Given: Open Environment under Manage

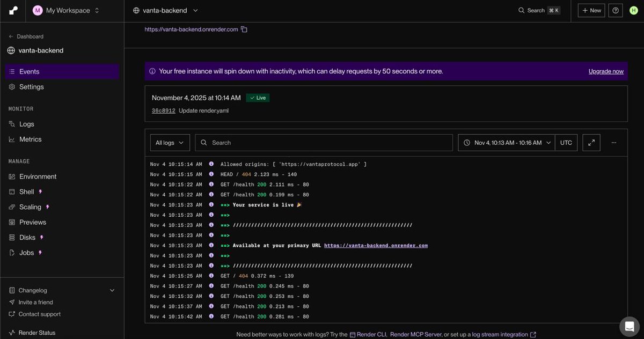Looking at the screenshot, I should (38, 176).
